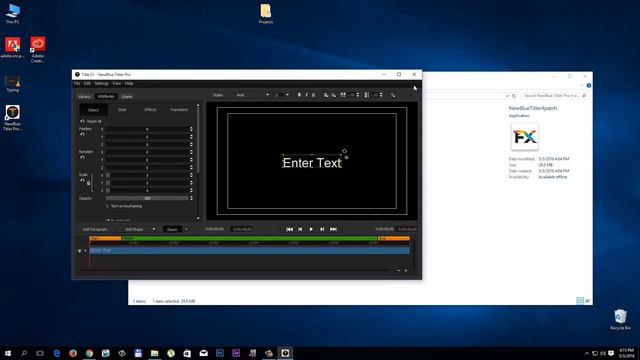Click the Reset All icon in Object panel
The image size is (640, 360).
pyautogui.click(x=82, y=121)
